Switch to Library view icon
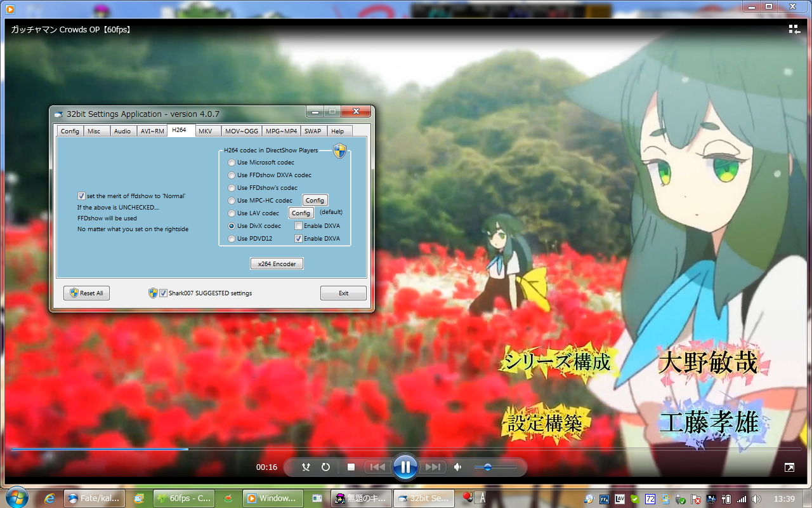Screen dimensions: 812x508 (794, 29)
